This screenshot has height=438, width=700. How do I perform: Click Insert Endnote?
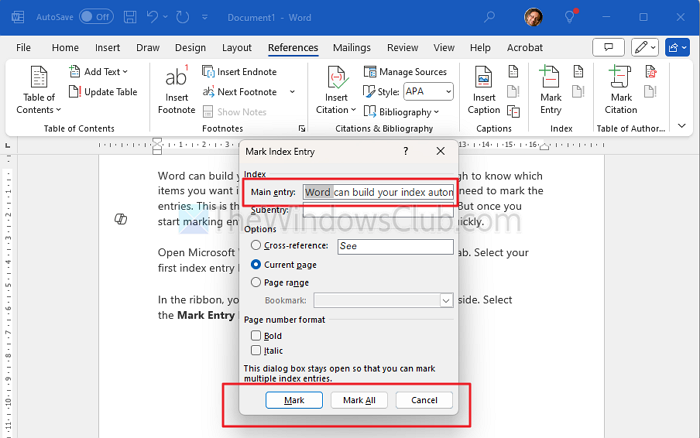[239, 71]
